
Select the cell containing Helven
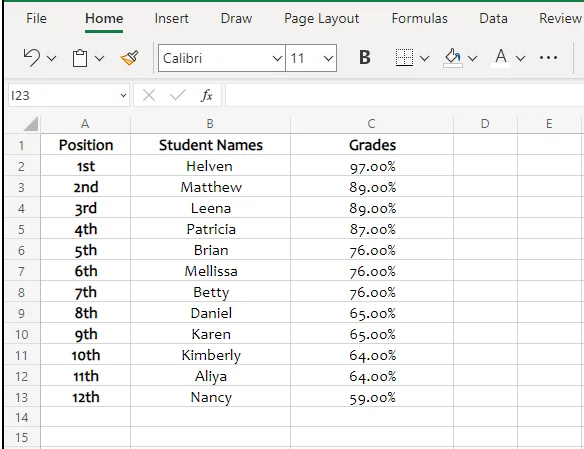coord(210,166)
